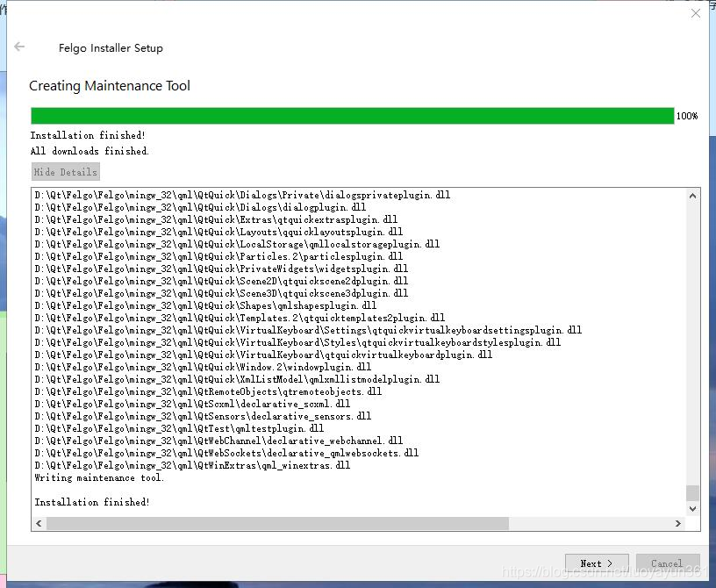Viewport: 716px width, 588px height.
Task: Click the Cancel button
Action: click(668, 563)
